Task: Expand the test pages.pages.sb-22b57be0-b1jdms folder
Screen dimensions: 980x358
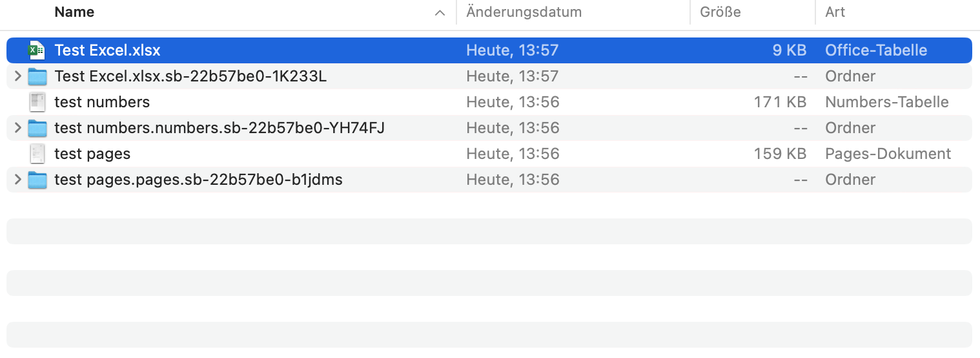Action: pos(17,180)
